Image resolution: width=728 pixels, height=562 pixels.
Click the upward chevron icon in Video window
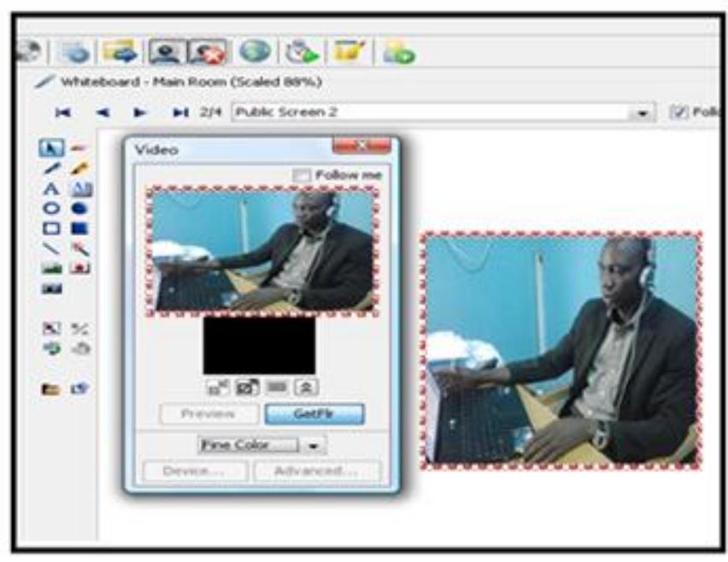coord(307,387)
